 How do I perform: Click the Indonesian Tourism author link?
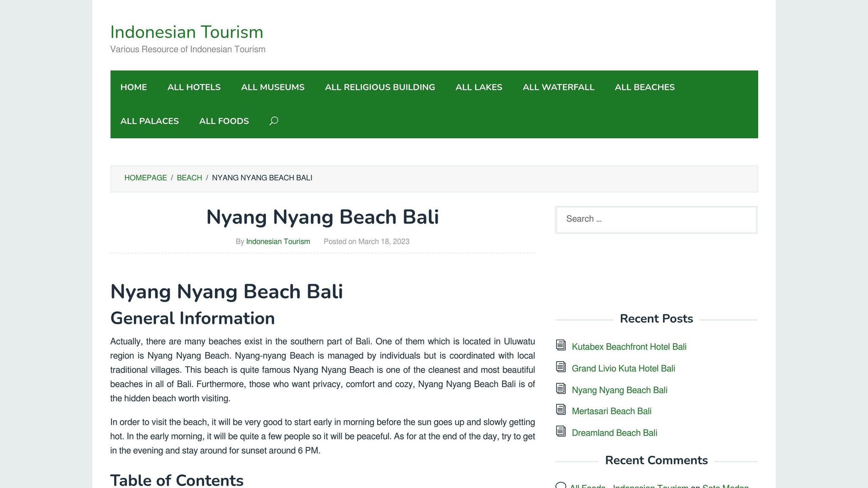278,241
